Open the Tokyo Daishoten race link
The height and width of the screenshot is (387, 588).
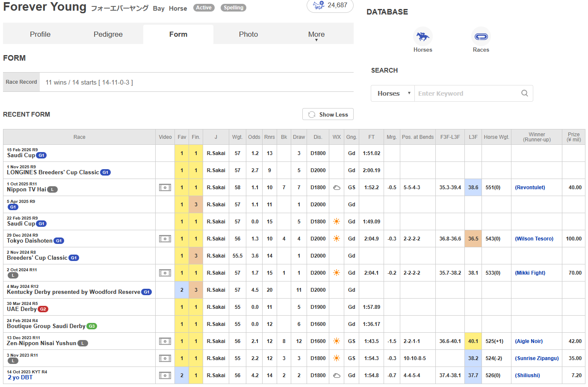coord(30,241)
